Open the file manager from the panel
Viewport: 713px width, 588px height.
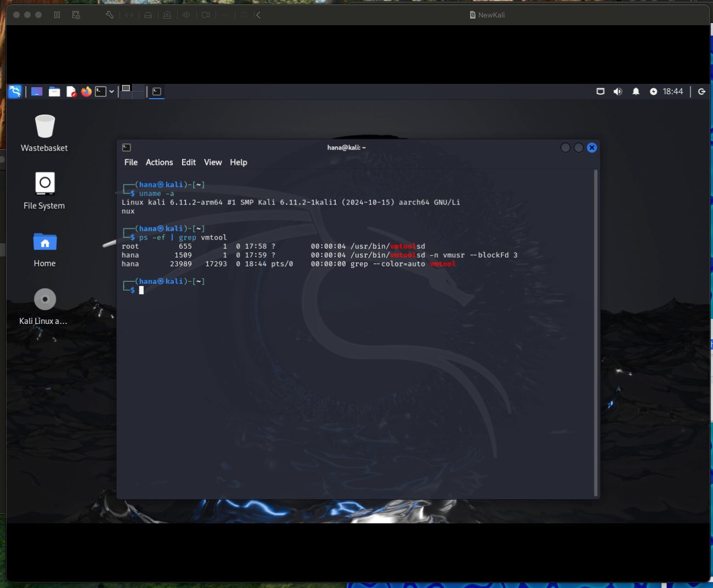pyautogui.click(x=54, y=92)
